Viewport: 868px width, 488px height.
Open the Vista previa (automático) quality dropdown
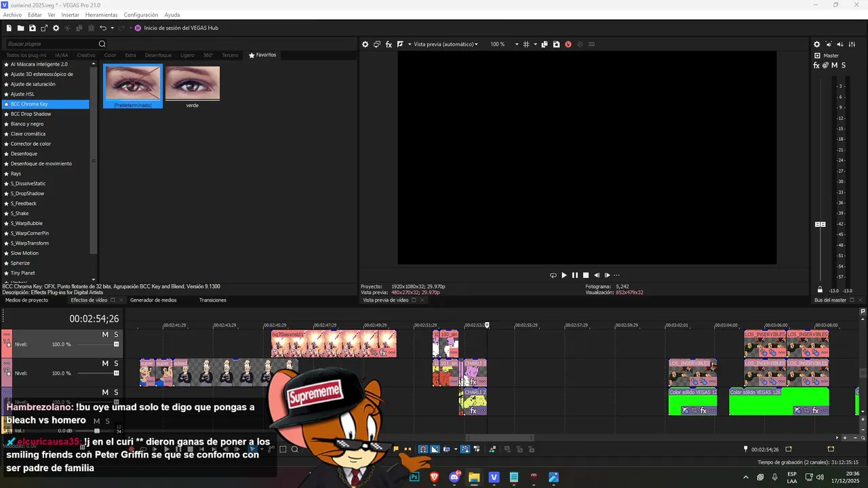[446, 44]
